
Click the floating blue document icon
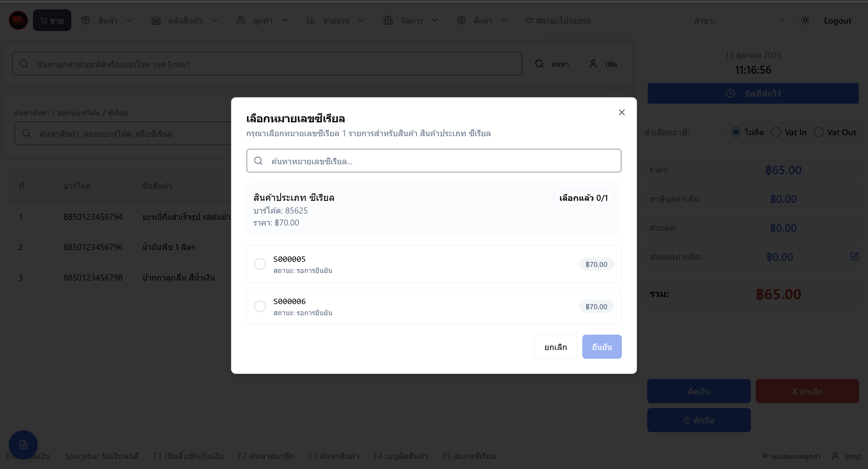23,445
